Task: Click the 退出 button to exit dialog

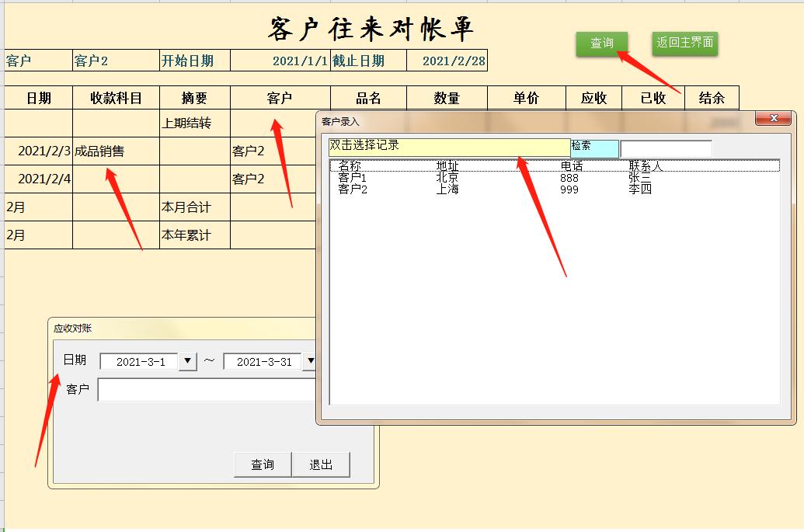Action: (x=322, y=464)
